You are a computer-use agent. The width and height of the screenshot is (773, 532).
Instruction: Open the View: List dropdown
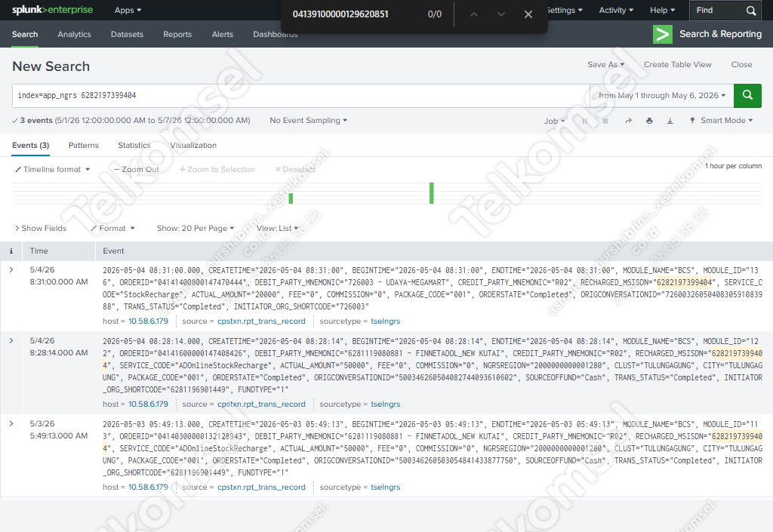pyautogui.click(x=277, y=229)
